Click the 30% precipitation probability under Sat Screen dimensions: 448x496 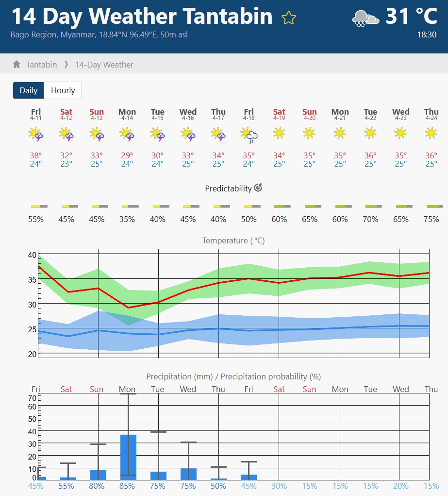point(279,486)
